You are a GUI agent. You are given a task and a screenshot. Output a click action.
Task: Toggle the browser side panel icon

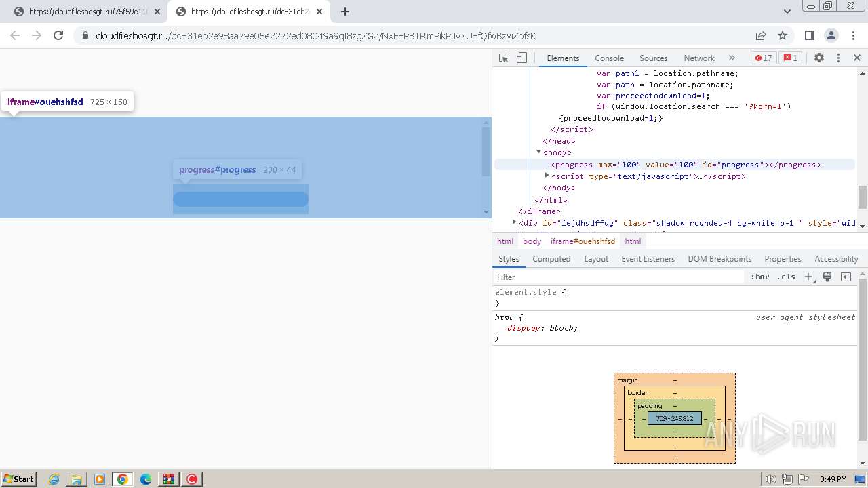click(809, 35)
